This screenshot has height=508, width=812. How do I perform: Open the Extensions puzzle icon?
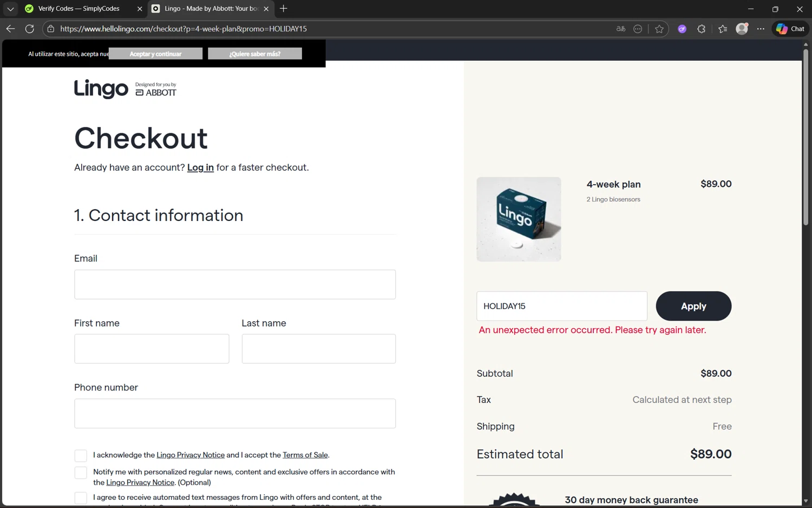click(702, 29)
